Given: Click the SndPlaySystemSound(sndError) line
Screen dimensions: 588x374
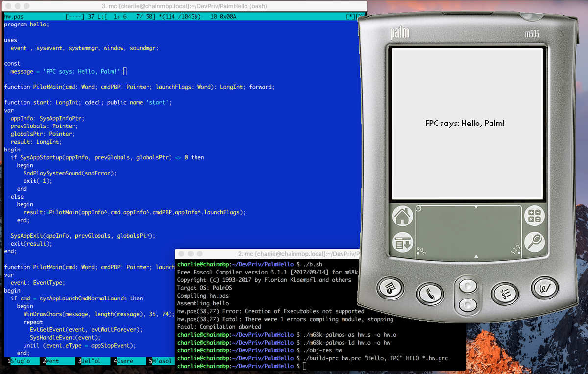Looking at the screenshot, I should [70, 174].
